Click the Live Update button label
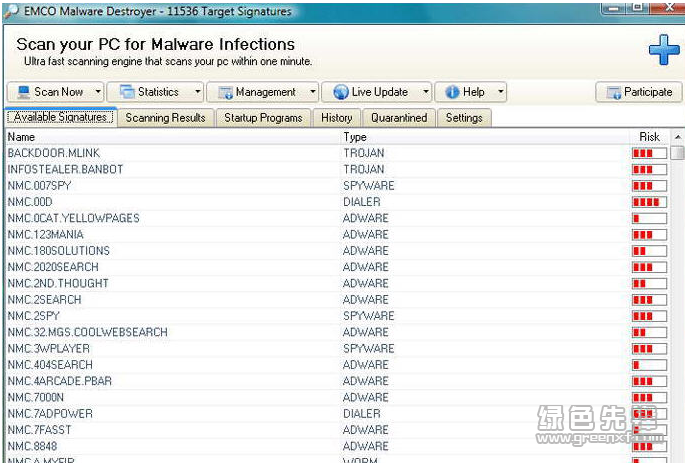The height and width of the screenshot is (463, 685). point(380,92)
